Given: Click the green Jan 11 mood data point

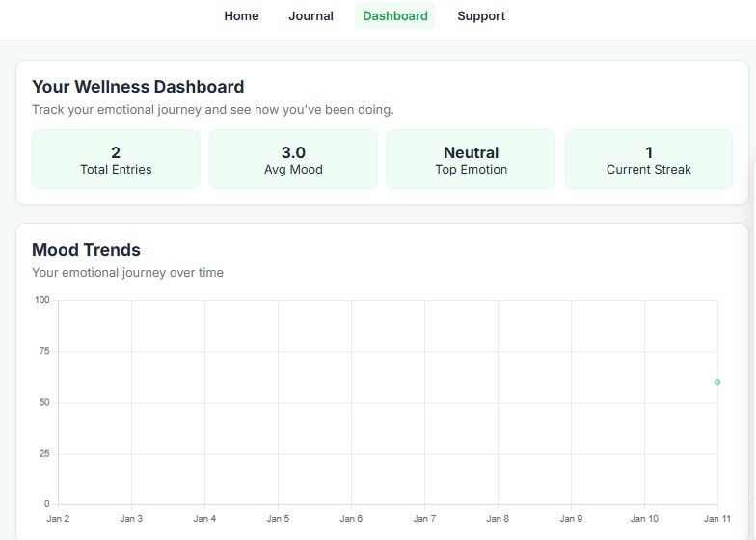Looking at the screenshot, I should [717, 382].
